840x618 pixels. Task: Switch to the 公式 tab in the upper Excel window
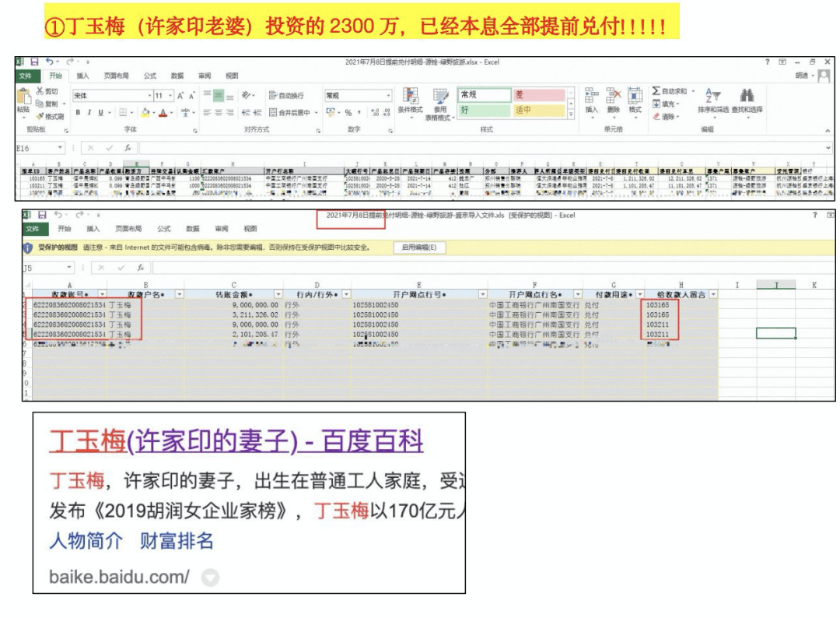point(150,76)
